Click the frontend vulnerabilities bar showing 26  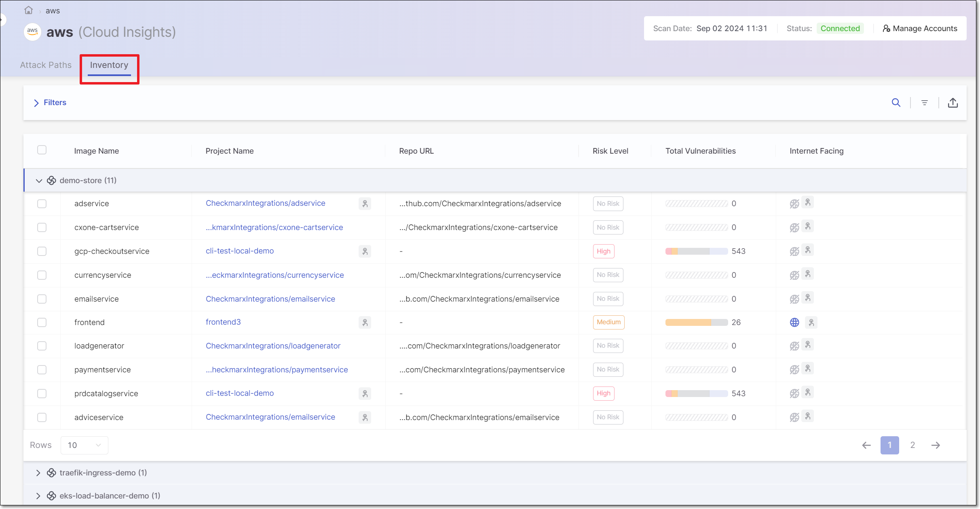697,323
